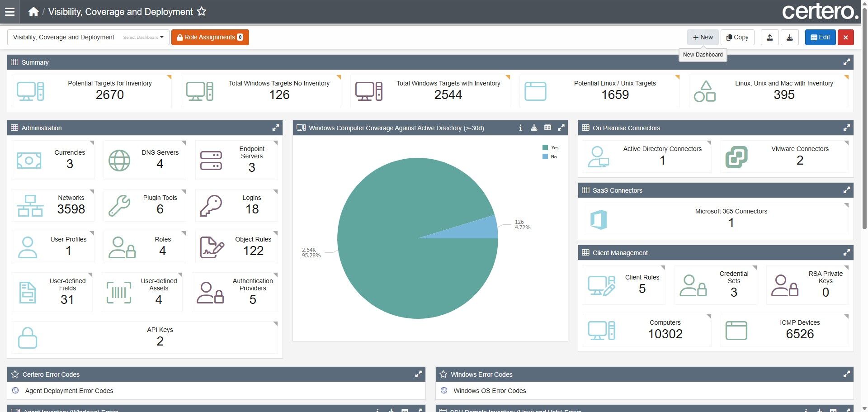
Task: Toggle the Yes legend series in chart
Action: pyautogui.click(x=550, y=148)
